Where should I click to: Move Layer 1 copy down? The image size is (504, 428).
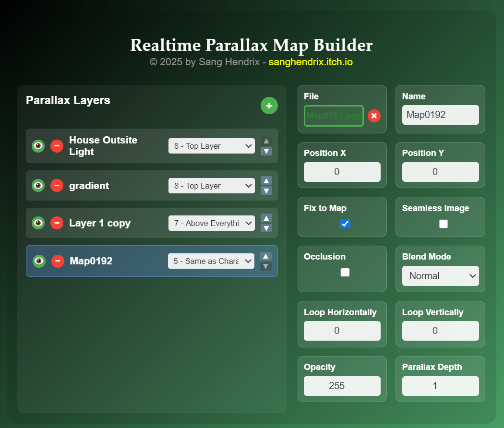pos(266,228)
